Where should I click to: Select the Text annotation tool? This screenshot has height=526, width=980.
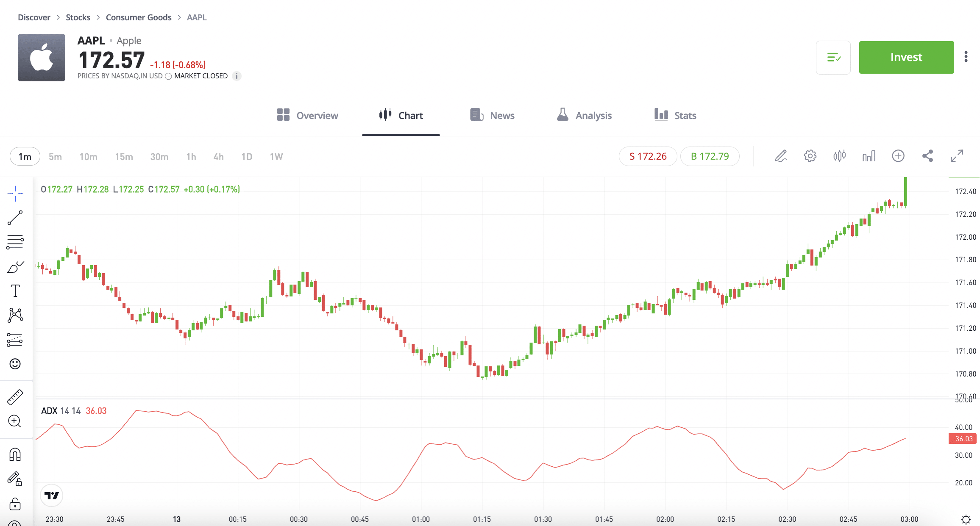15,291
